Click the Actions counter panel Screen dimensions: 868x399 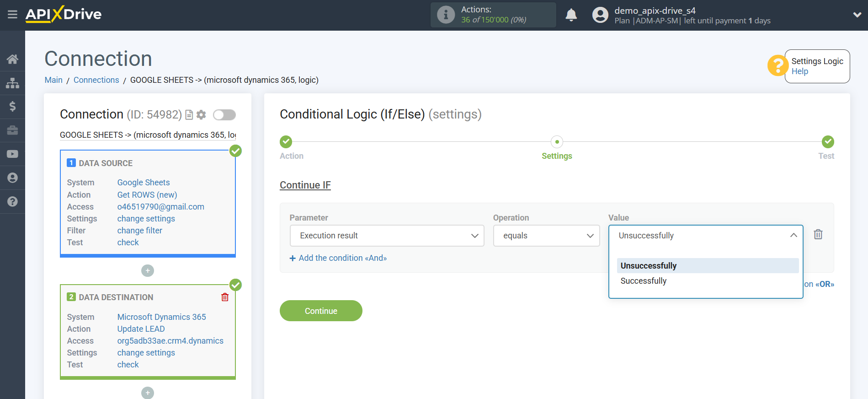[x=493, y=15]
